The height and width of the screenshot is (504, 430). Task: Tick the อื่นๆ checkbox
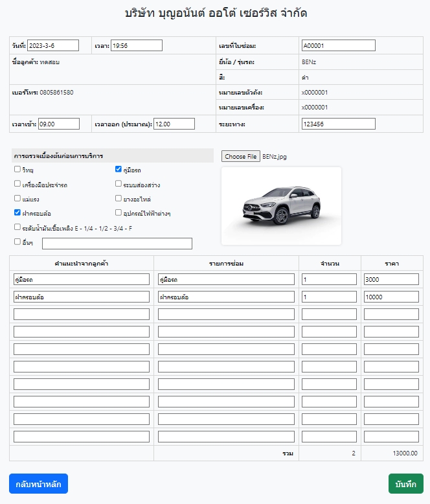[17, 242]
